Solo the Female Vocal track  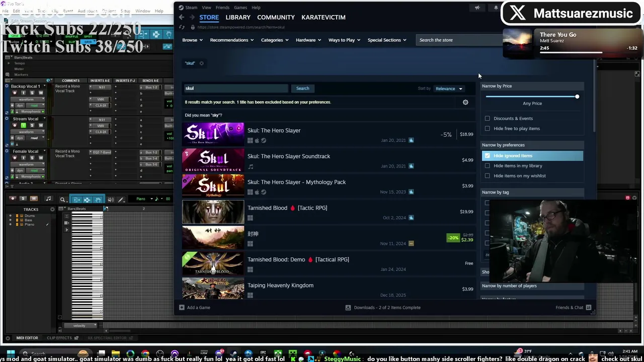[32, 158]
